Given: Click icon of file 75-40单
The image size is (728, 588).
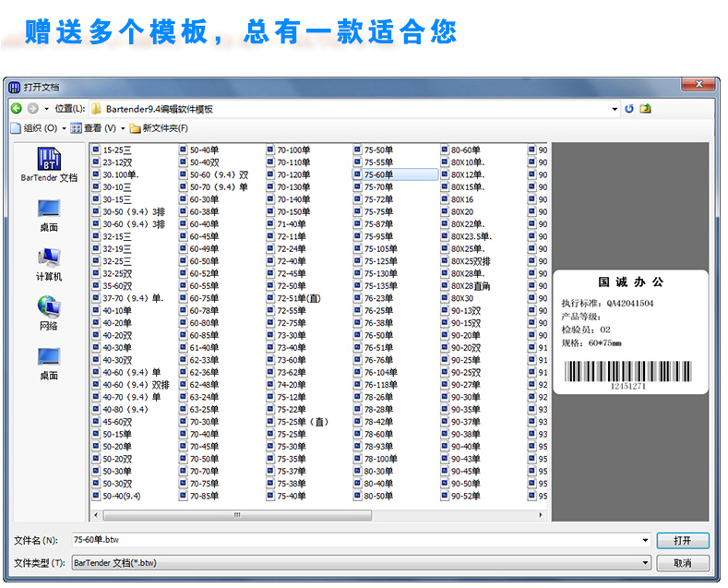Looking at the screenshot, I should [x=270, y=496].
